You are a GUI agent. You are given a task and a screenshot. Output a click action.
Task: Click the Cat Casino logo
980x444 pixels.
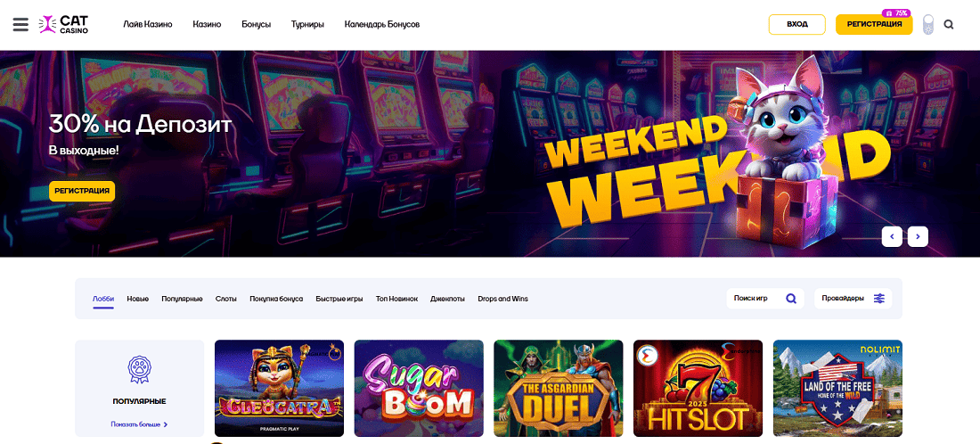pos(63,24)
